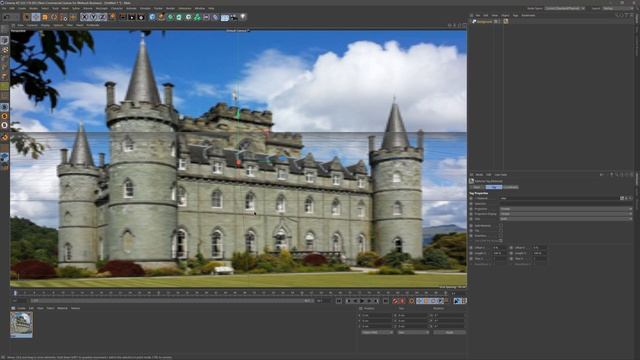Image resolution: width=640 pixels, height=360 pixels.
Task: Open the viewport Display menu
Action: pos(45,25)
